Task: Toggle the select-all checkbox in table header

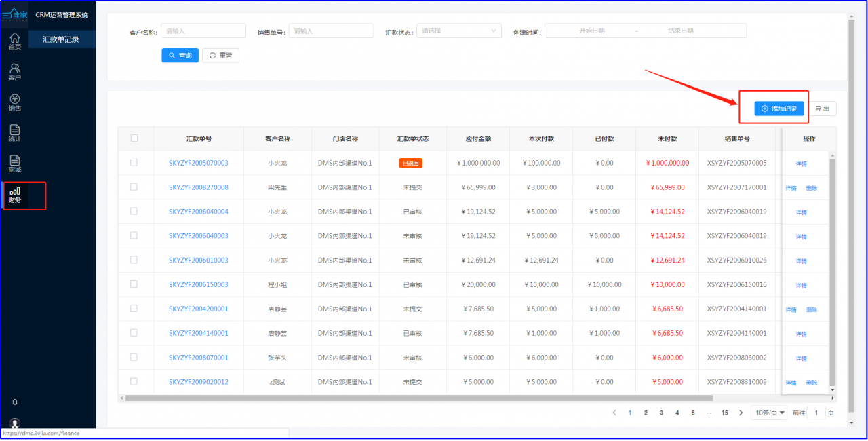Action: tap(134, 138)
